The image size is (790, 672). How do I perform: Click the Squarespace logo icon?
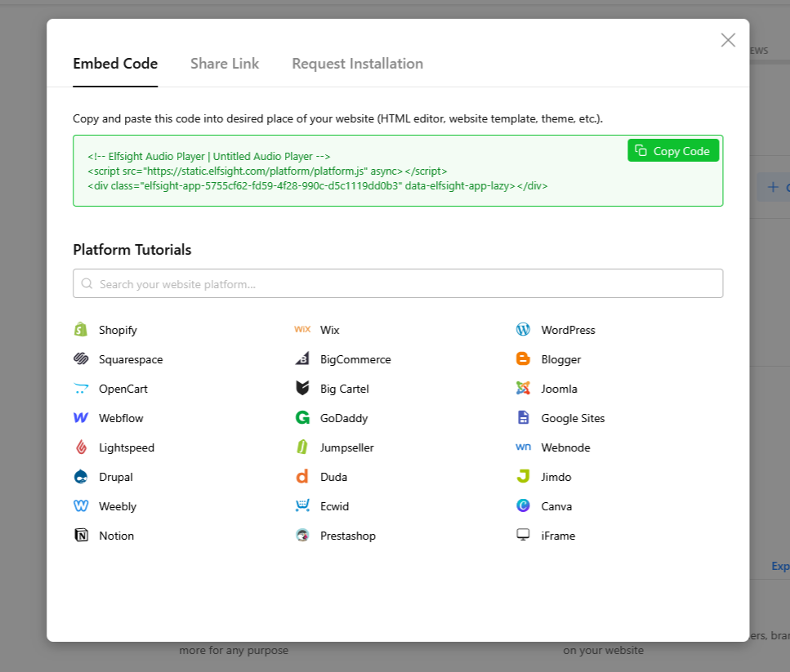(81, 359)
